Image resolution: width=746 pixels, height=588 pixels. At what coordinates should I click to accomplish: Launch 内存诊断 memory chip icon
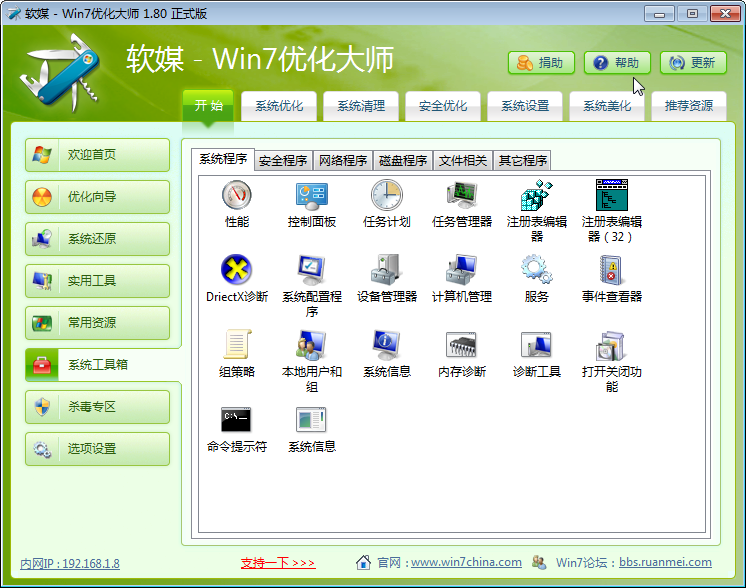[461, 345]
